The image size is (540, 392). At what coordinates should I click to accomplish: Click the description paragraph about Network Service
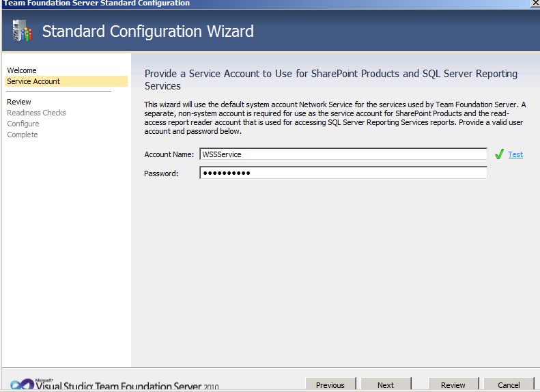[335, 118]
